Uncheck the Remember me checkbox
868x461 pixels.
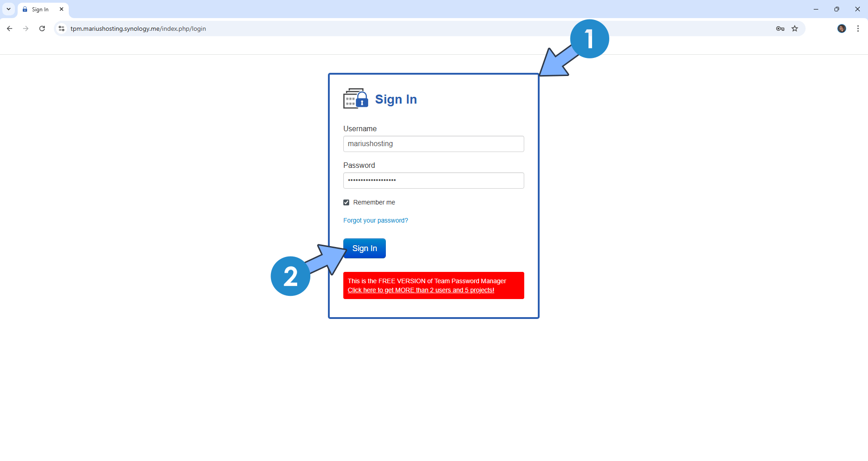(x=346, y=202)
